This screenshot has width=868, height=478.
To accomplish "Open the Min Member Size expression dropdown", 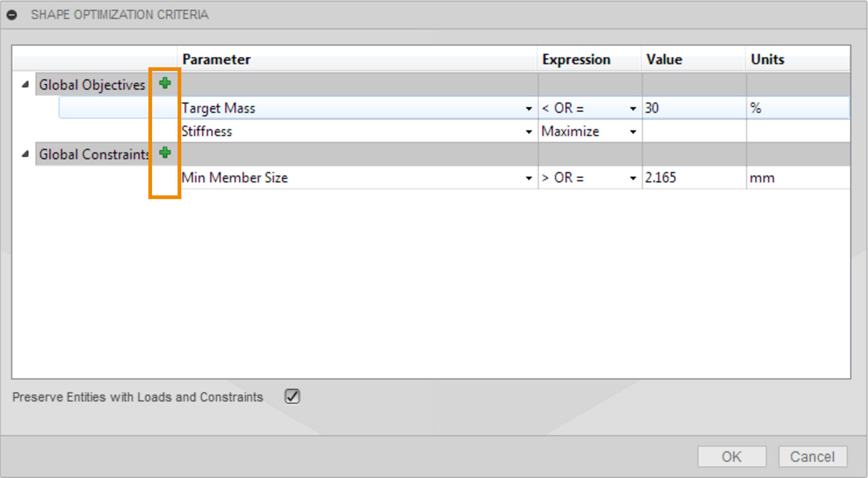I will tap(633, 178).
